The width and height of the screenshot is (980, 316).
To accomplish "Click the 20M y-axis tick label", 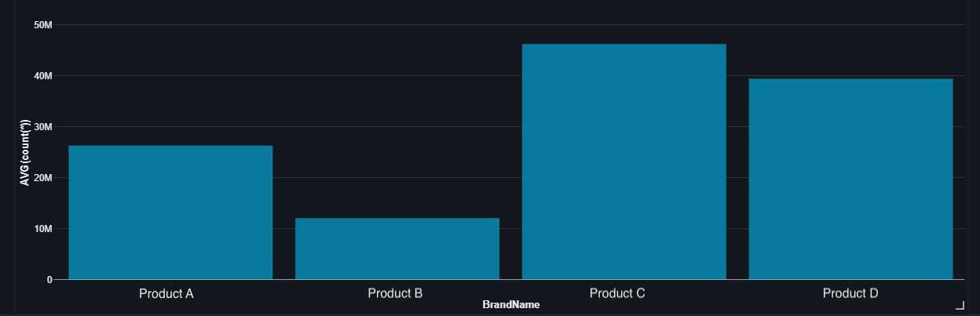I will [x=43, y=178].
